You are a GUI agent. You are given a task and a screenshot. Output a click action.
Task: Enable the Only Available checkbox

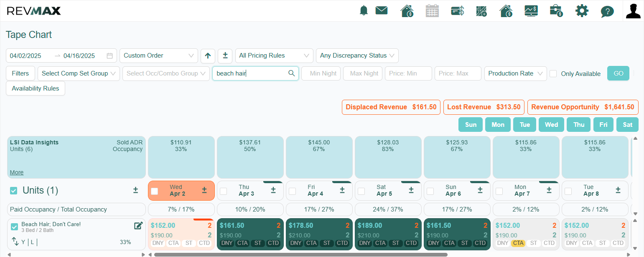pos(553,73)
